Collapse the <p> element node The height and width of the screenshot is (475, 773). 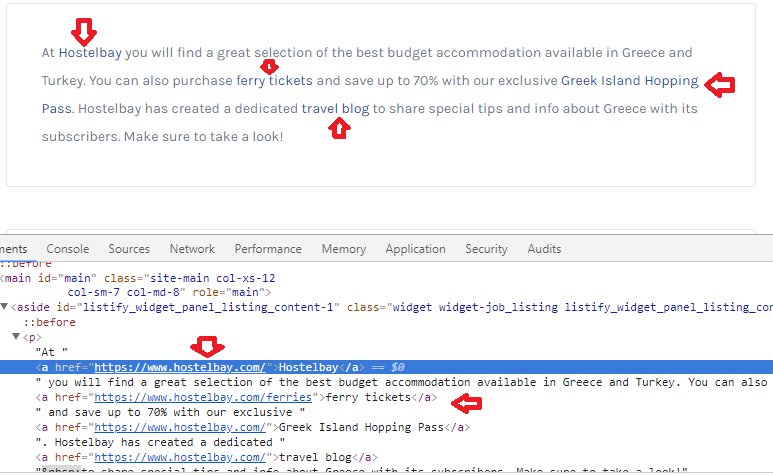[16, 337]
